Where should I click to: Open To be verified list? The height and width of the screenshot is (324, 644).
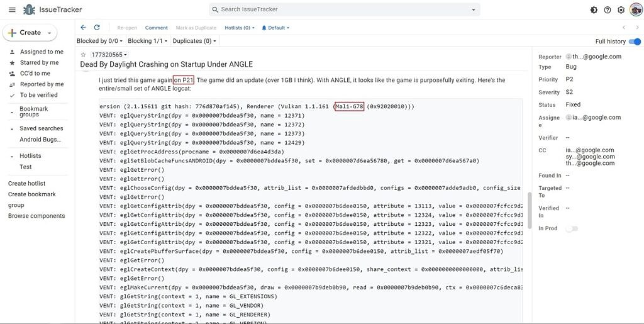38,95
